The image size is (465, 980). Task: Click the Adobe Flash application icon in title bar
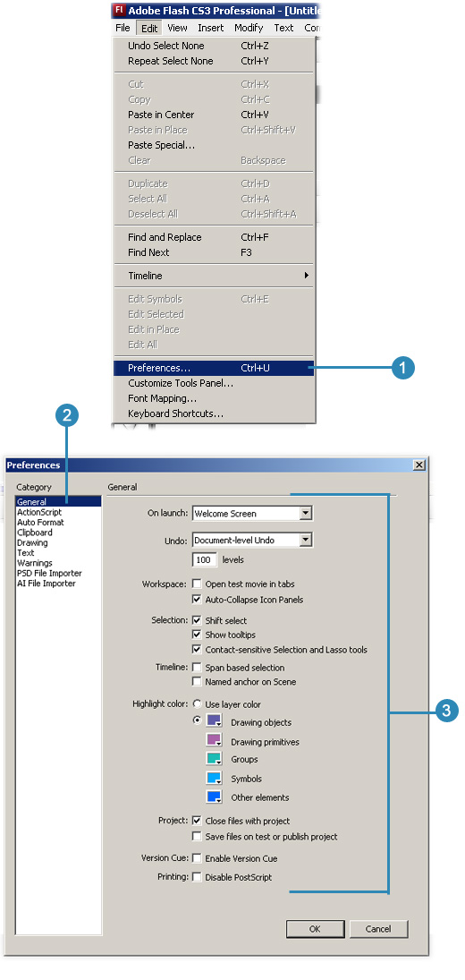coord(119,11)
